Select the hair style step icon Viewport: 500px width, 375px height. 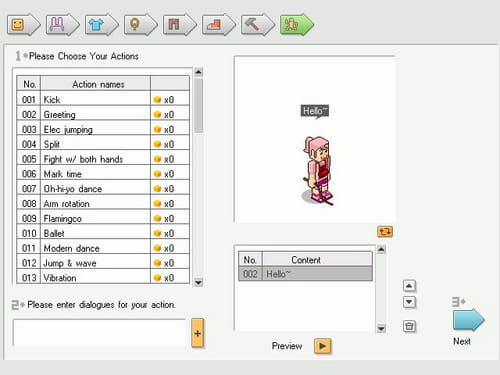63,25
